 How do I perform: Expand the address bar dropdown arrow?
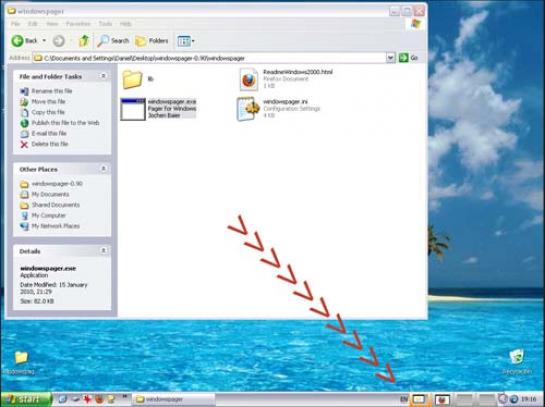click(390, 58)
